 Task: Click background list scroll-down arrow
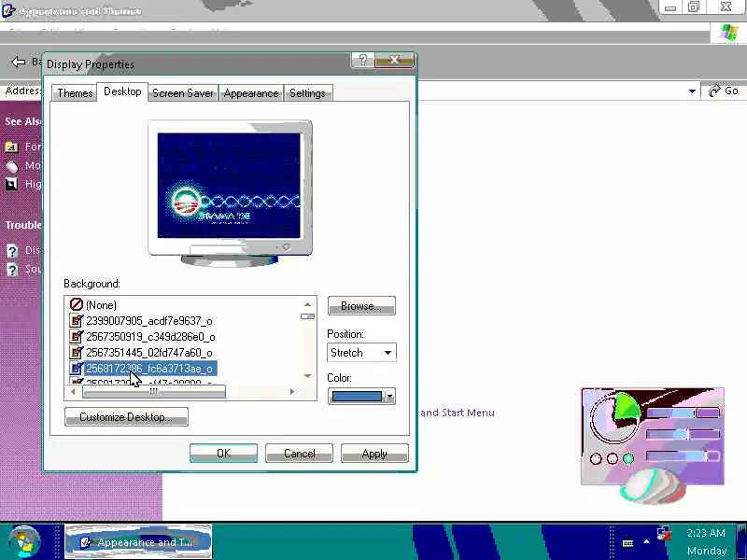(308, 376)
